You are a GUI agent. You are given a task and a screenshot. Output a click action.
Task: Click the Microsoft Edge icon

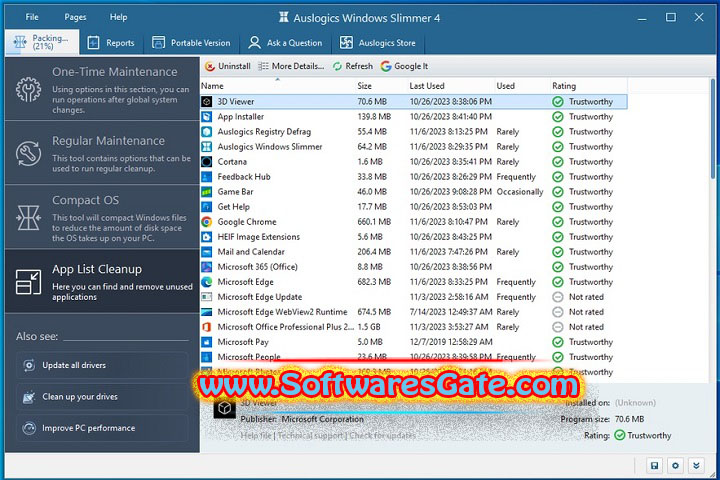pyautogui.click(x=207, y=282)
